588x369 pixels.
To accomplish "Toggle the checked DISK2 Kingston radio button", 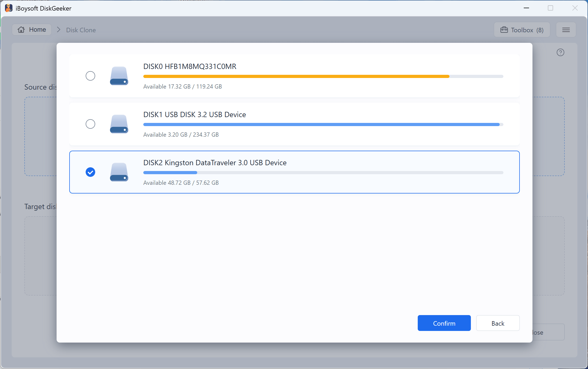I will tap(90, 172).
